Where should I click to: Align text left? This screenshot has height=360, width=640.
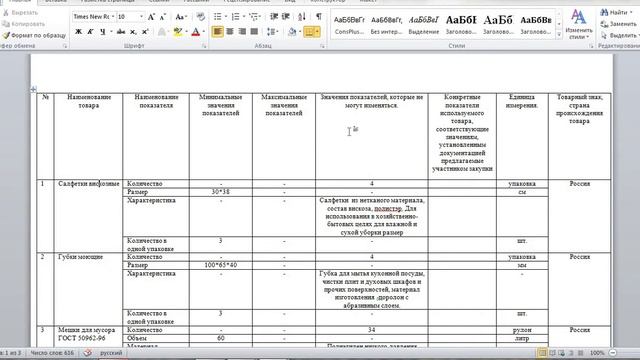pyautogui.click(x=218, y=31)
